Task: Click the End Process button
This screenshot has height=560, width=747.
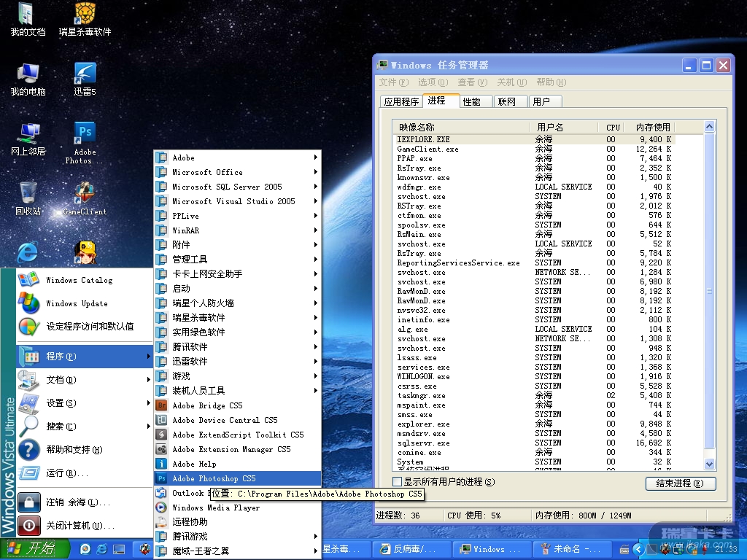Action: (x=680, y=483)
